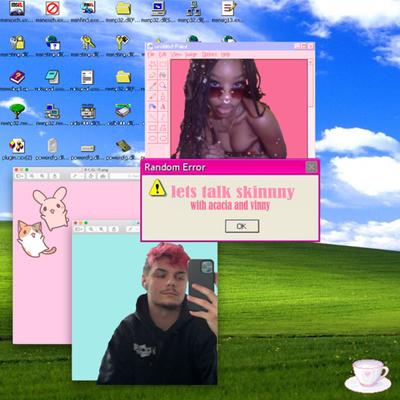Select the networked computers desktop icon in top row

tap(193, 8)
